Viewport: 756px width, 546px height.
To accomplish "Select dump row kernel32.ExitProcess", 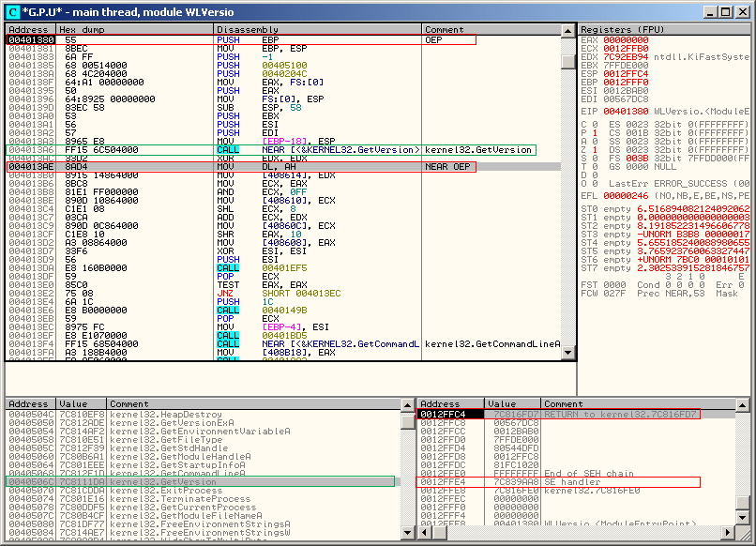I will (x=204, y=490).
